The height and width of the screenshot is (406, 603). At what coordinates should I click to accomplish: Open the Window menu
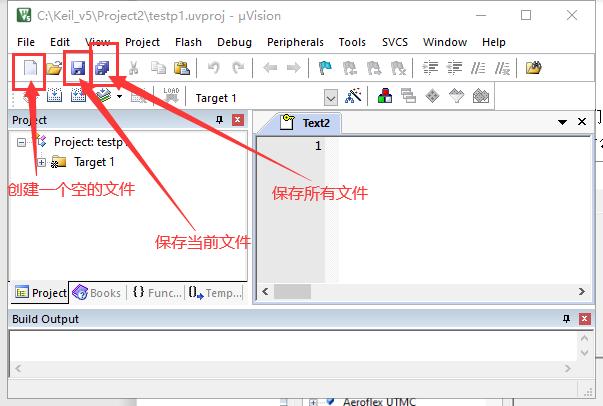click(445, 42)
